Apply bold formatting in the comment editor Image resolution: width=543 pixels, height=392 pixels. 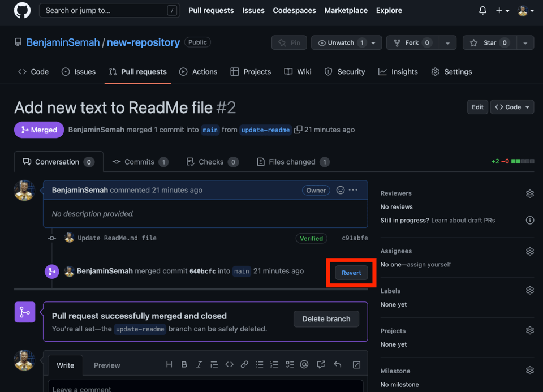[184, 364]
